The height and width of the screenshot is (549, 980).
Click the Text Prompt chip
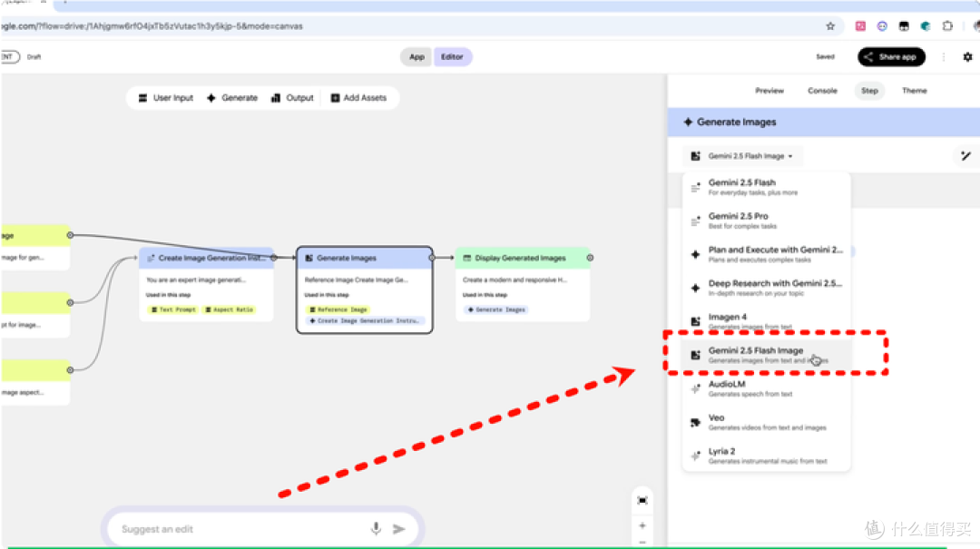click(x=173, y=309)
